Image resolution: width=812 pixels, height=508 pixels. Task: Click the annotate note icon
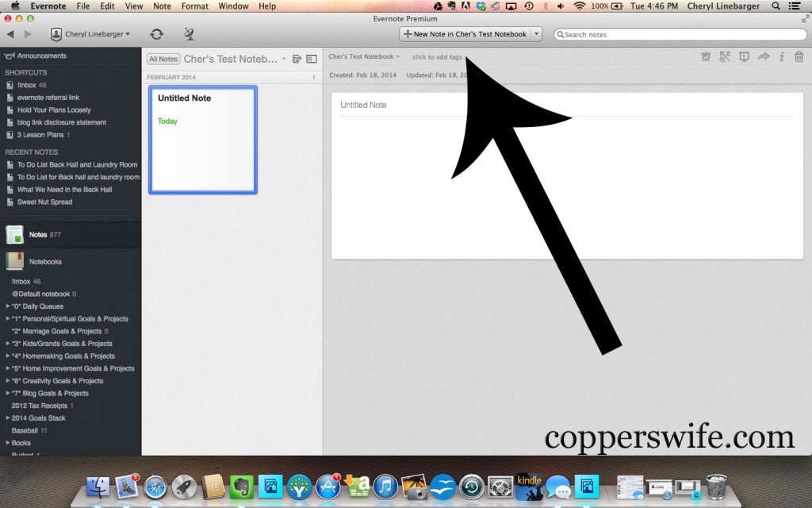tap(725, 57)
